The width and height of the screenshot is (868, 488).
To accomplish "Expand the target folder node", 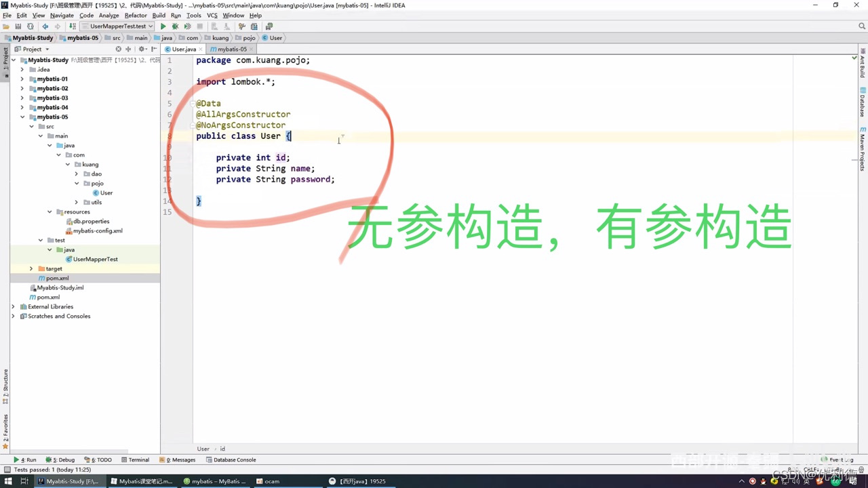I will coord(31,268).
